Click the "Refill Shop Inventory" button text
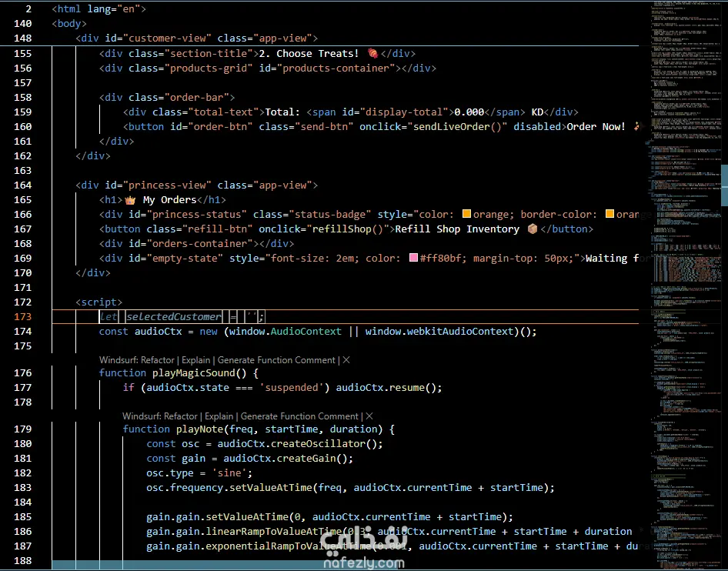 coord(457,229)
